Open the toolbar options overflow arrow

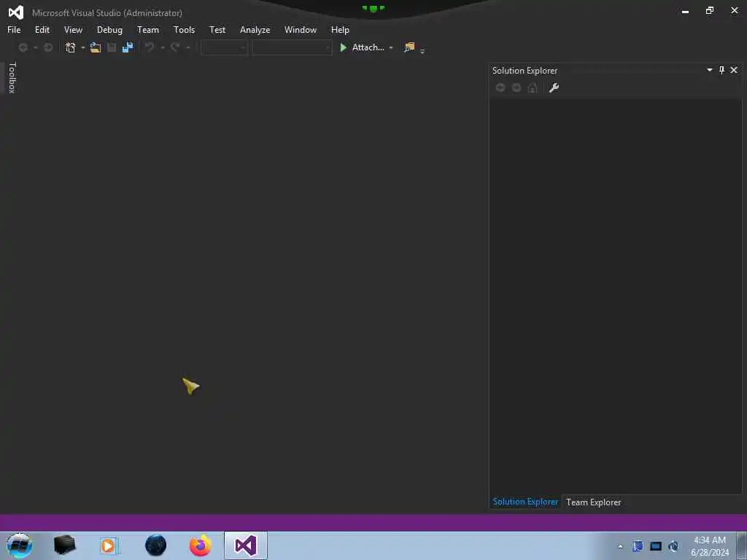[x=422, y=52]
